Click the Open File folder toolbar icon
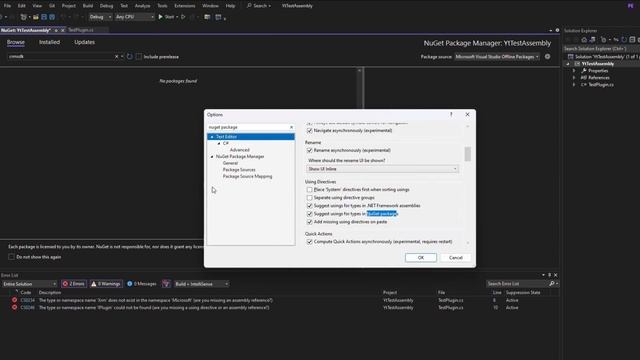Viewport: 640px width, 360px height. [36, 17]
